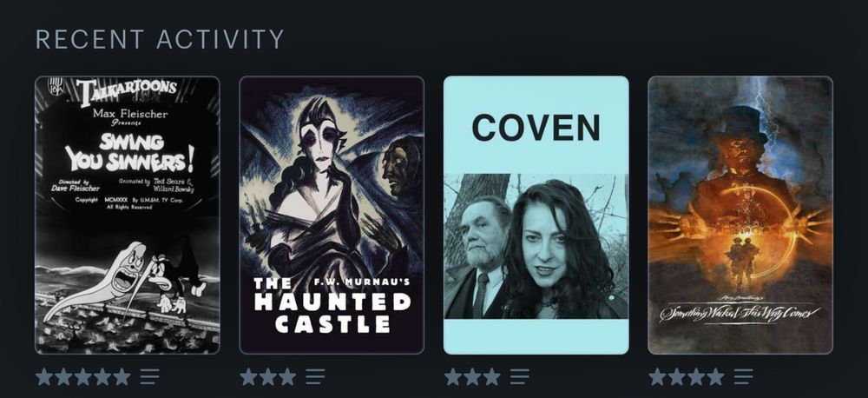This screenshot has height=398, width=868.
Task: Click fourth star under Something Wicked poster
Action: [715, 377]
